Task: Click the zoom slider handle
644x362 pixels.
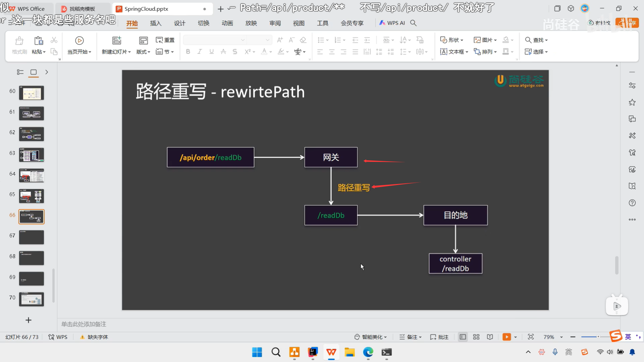Action: (x=598, y=337)
